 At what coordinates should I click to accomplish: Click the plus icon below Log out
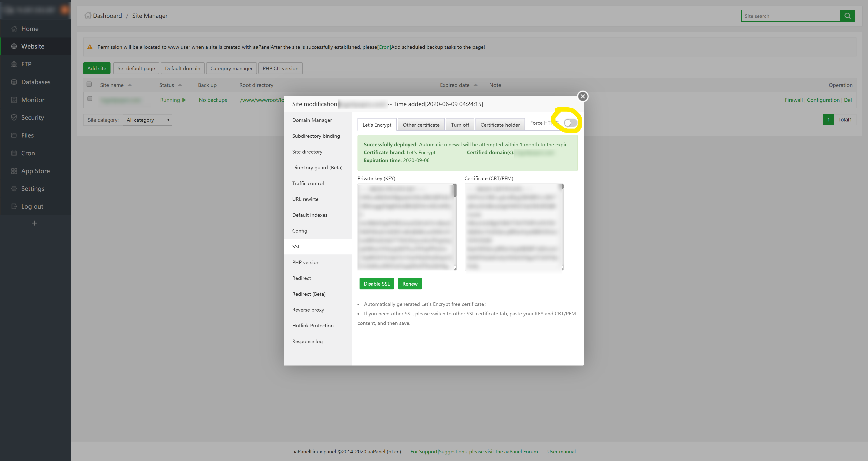pyautogui.click(x=34, y=223)
